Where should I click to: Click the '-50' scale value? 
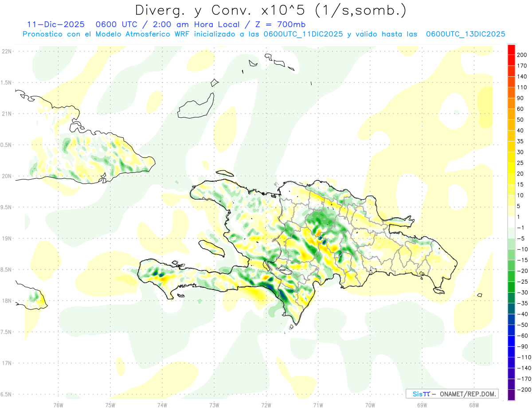522,325
